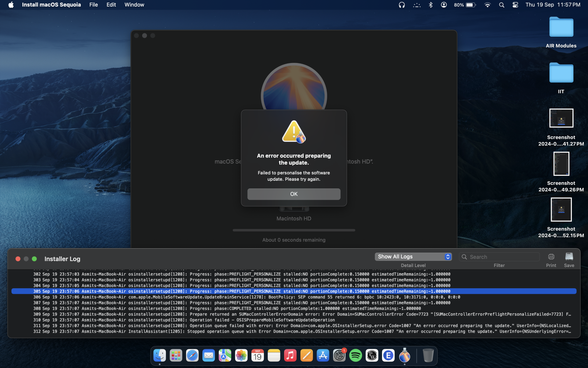Image resolution: width=588 pixels, height=368 pixels.
Task: Click OK in the error dialog
Action: click(294, 194)
